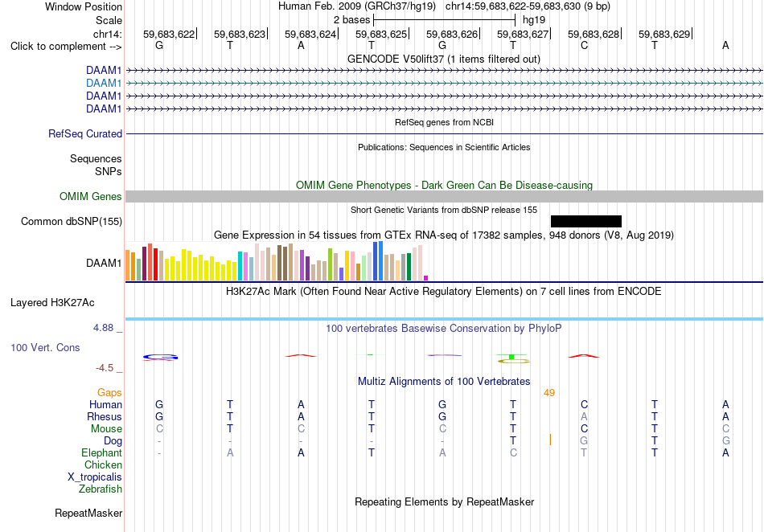Click the Dog species label
The width and height of the screenshot is (764, 532).
coord(113,441)
